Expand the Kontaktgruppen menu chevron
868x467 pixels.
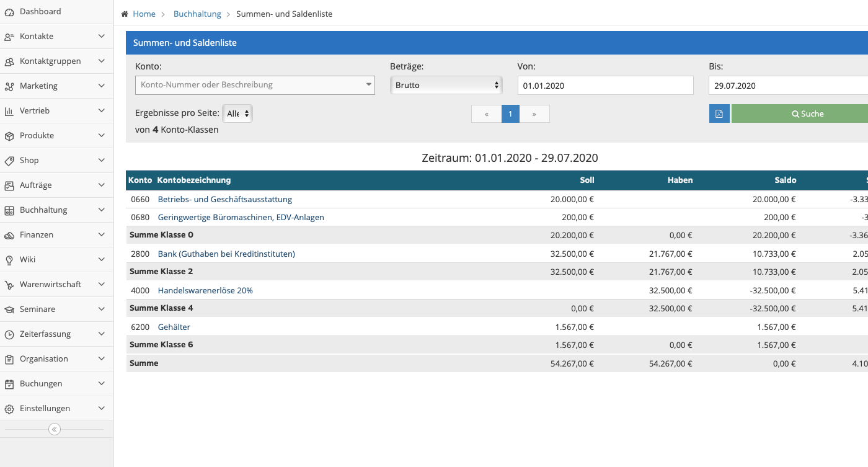pos(102,61)
